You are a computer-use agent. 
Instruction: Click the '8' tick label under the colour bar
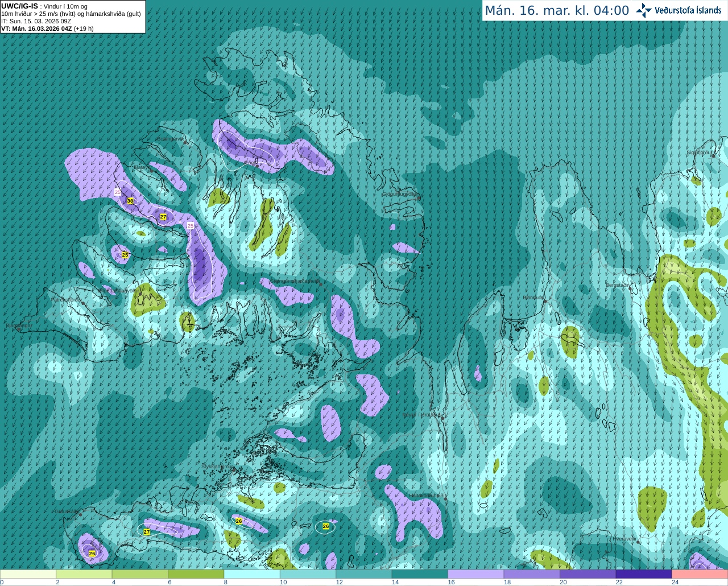226,582
